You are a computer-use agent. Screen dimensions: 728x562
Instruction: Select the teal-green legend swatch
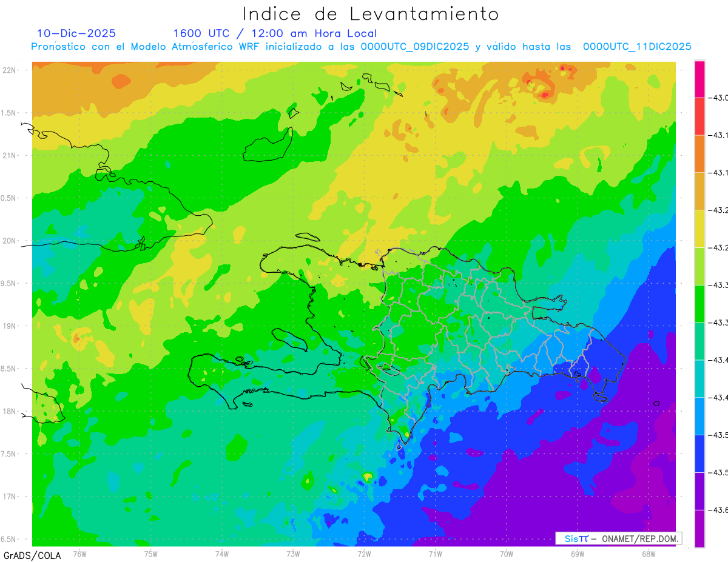(x=699, y=341)
